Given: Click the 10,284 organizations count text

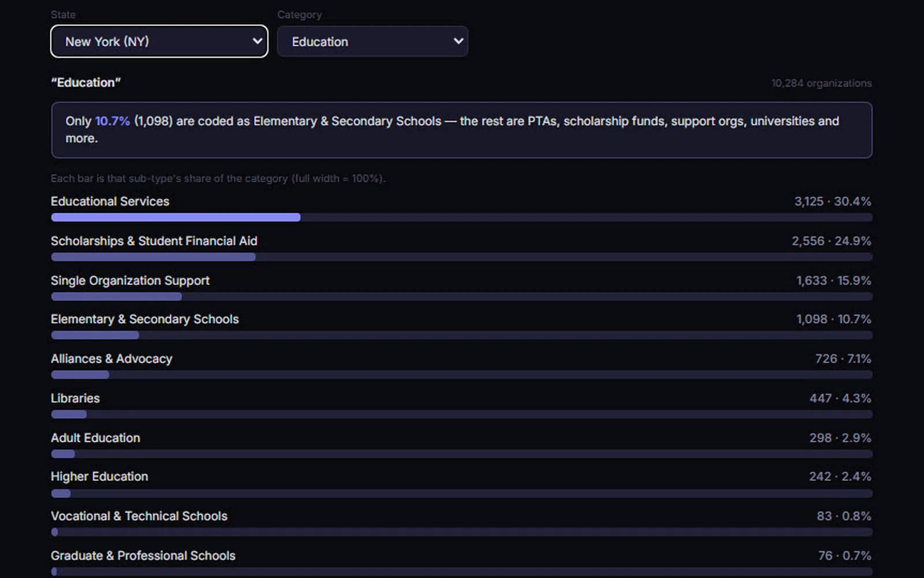Looking at the screenshot, I should coord(821,83).
